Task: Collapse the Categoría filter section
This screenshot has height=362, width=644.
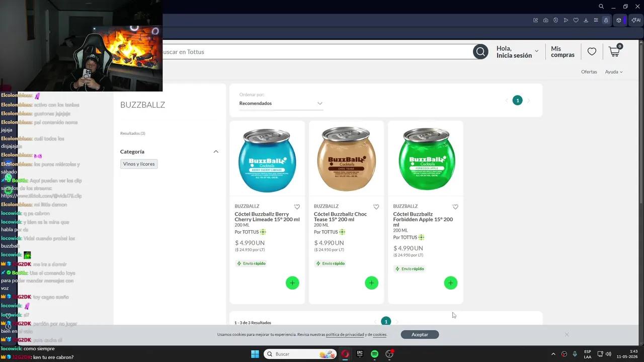Action: click(x=216, y=151)
